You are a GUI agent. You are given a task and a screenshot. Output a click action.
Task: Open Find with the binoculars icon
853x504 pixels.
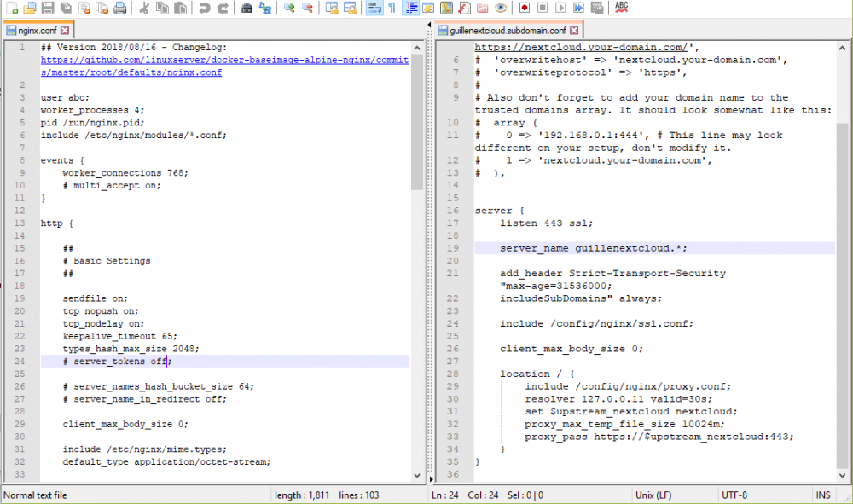247,8
